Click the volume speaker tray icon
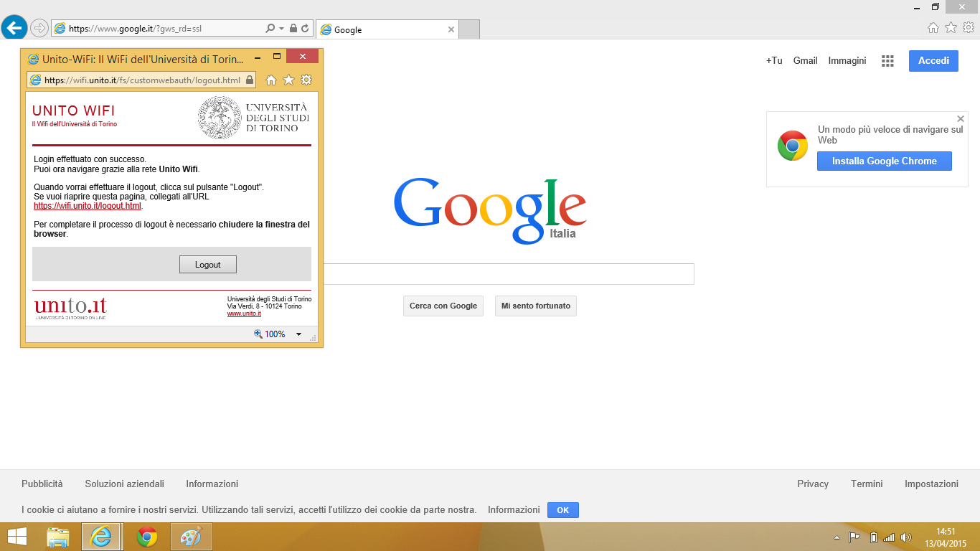The image size is (980, 551). click(x=905, y=537)
